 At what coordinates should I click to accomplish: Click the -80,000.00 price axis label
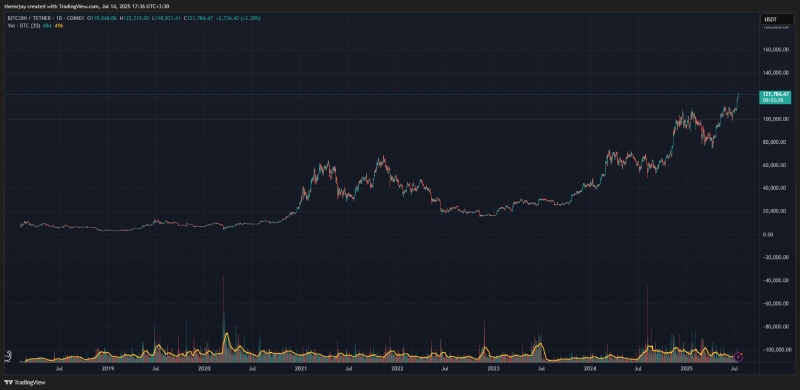(777, 326)
